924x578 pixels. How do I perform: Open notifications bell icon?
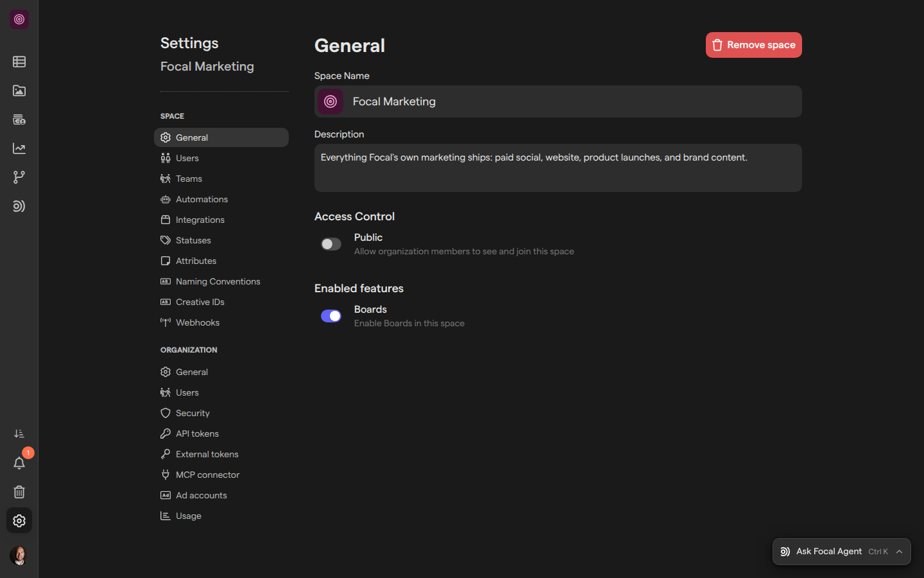click(19, 463)
